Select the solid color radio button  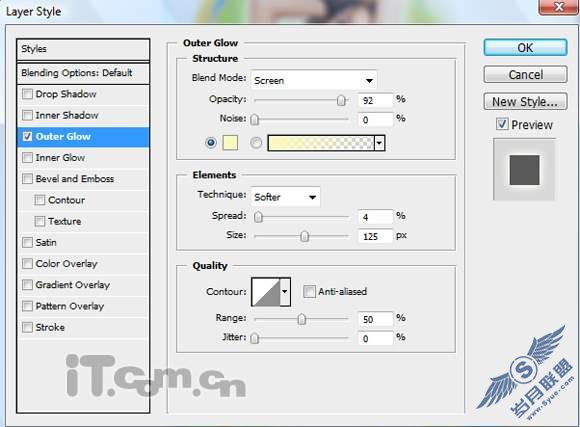pyautogui.click(x=211, y=143)
